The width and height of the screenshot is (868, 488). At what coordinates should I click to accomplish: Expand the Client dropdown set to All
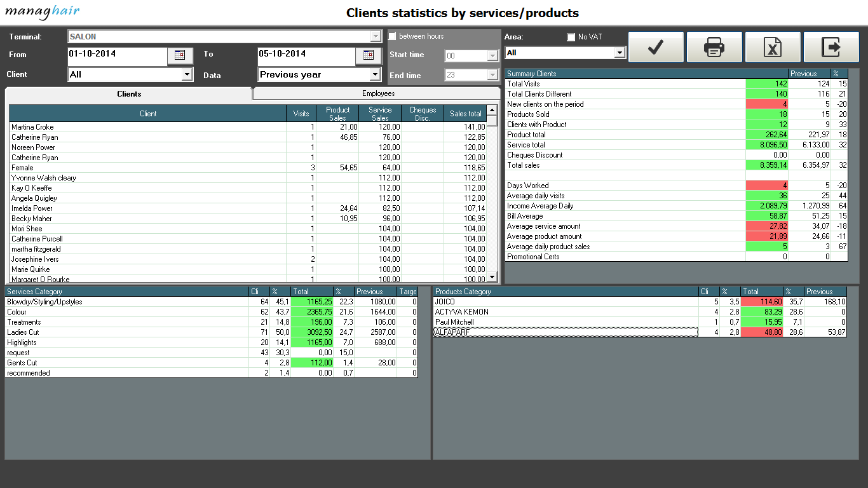[x=187, y=75]
